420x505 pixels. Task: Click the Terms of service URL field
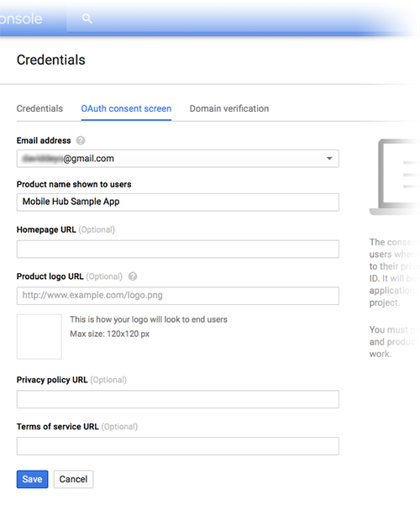coord(178,445)
